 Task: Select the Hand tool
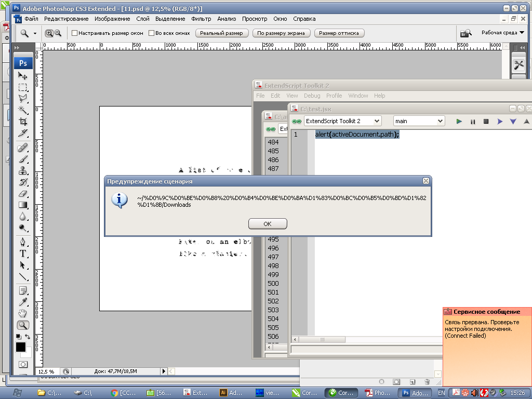point(23,313)
